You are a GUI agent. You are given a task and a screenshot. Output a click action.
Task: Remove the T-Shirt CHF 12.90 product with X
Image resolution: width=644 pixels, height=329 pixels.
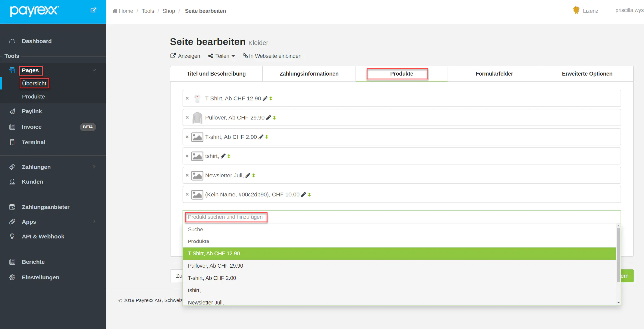[x=187, y=98]
